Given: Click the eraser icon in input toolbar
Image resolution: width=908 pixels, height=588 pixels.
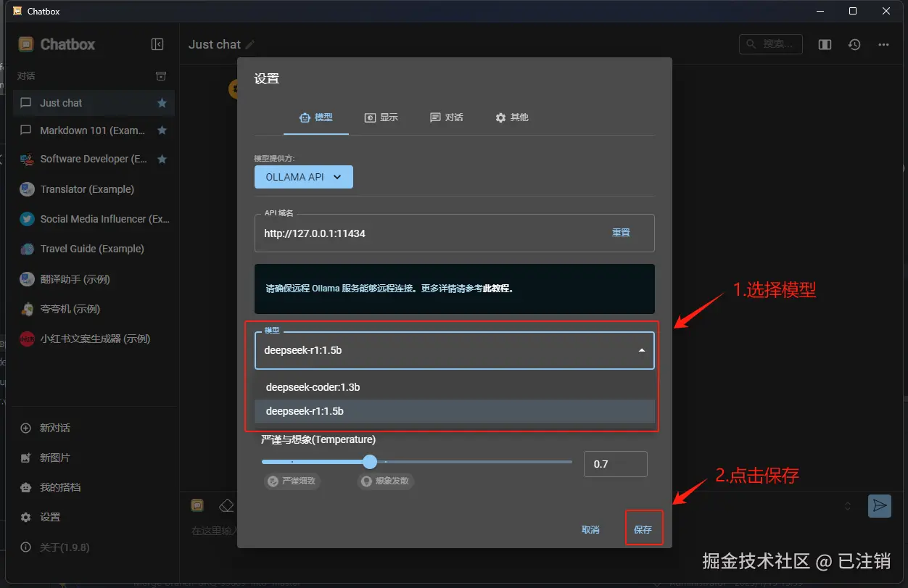Looking at the screenshot, I should (x=226, y=505).
